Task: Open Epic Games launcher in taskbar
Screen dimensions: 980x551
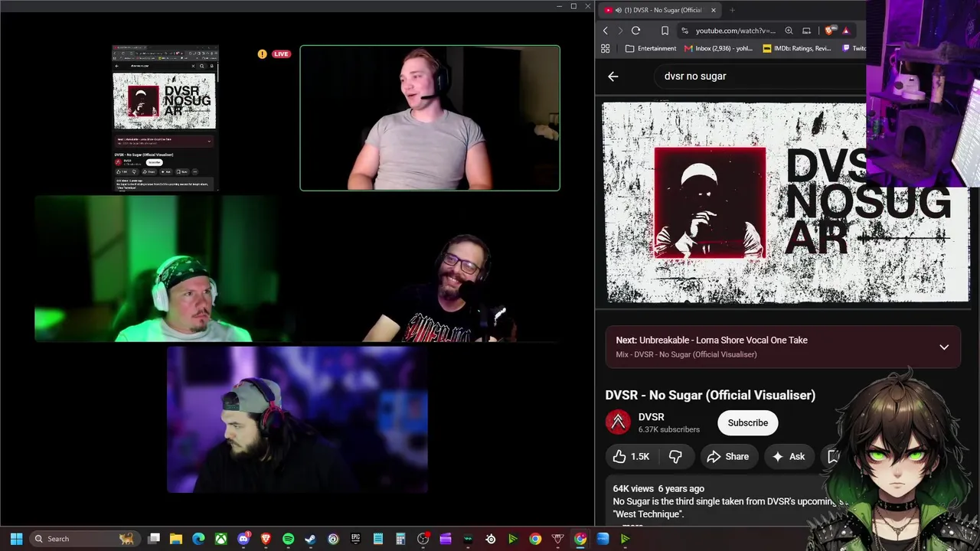Action: coord(355,539)
